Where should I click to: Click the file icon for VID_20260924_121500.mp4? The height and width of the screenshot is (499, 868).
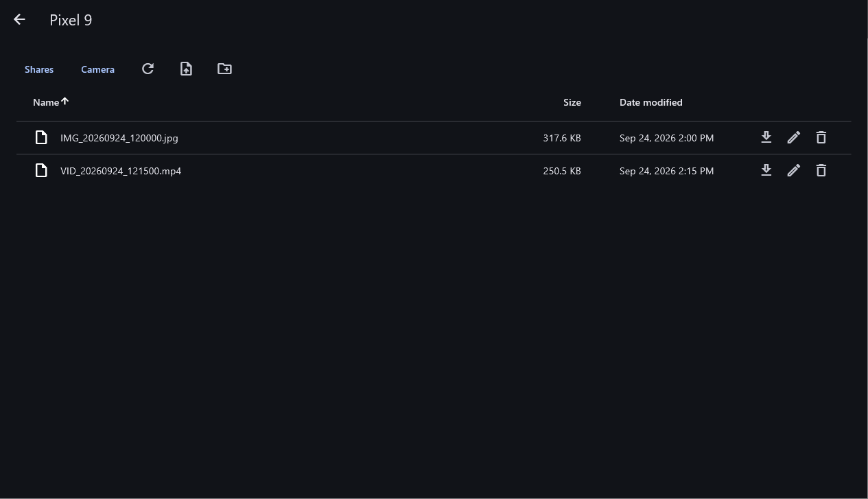[x=41, y=170]
